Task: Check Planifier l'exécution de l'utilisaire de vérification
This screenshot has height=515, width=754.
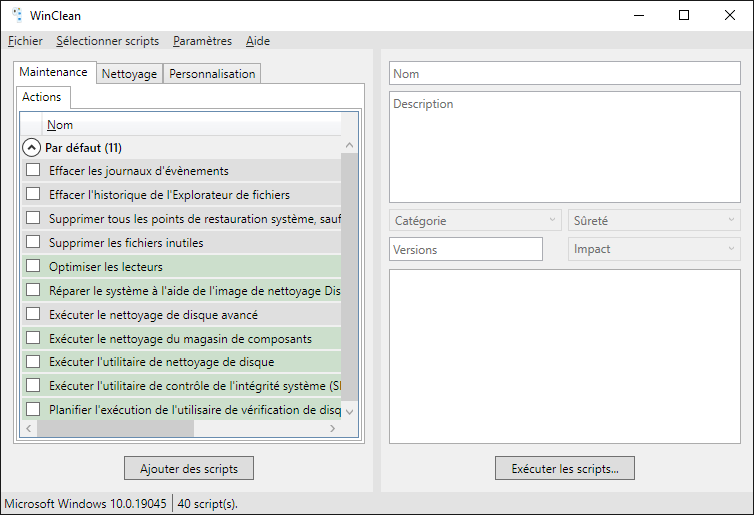Action: [x=33, y=409]
